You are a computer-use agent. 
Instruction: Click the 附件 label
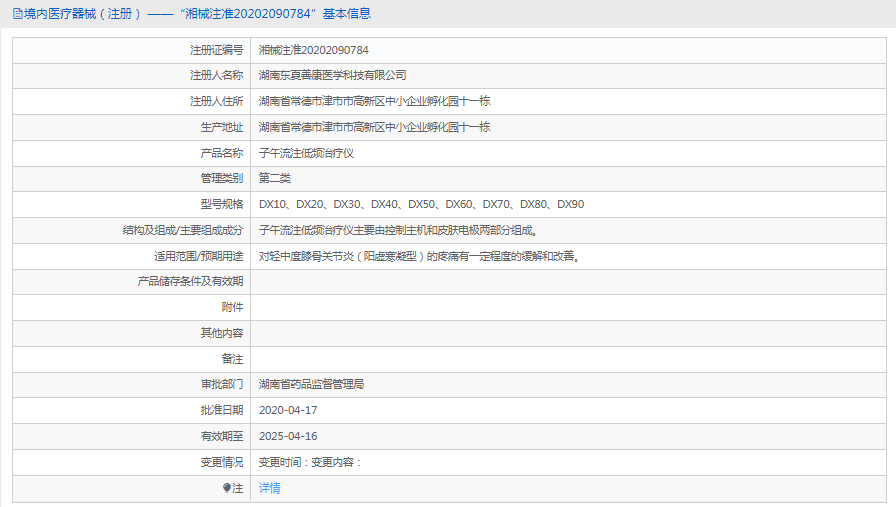click(x=233, y=307)
